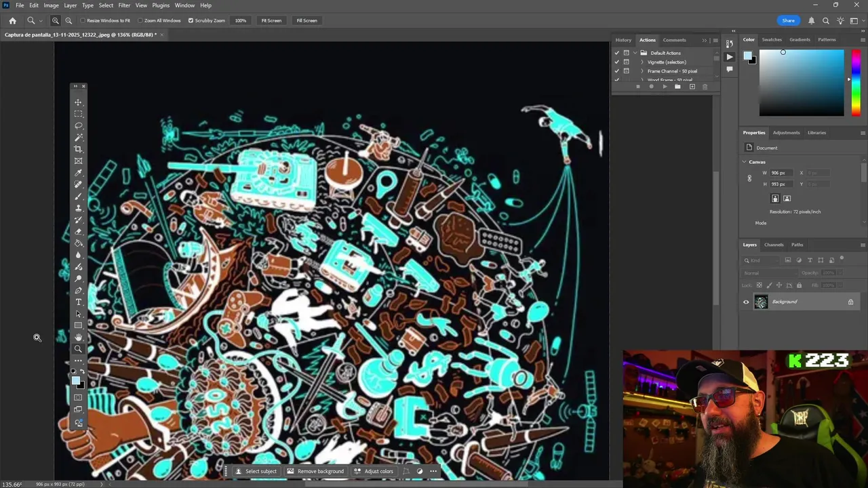868x488 pixels.
Task: Select the Pen tool
Action: click(79, 290)
